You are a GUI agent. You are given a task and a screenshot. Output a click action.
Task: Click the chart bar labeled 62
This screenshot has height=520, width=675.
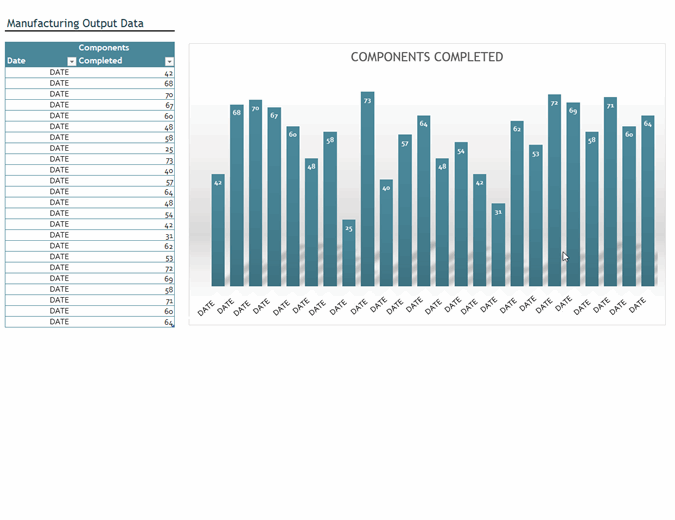(517, 204)
